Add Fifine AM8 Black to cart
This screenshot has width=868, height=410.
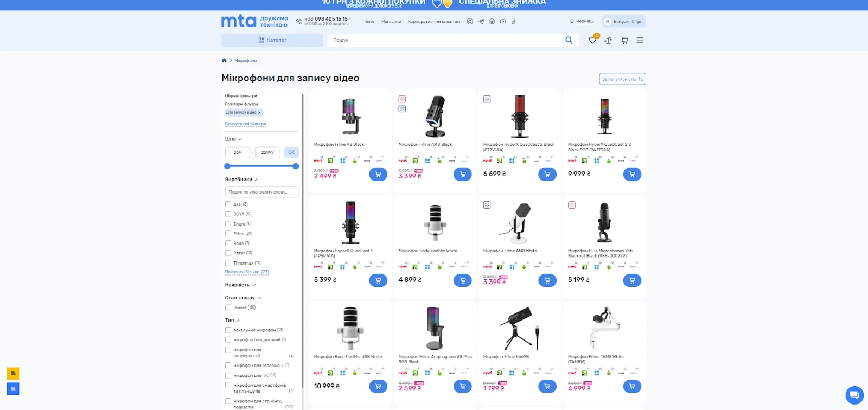coord(463,174)
